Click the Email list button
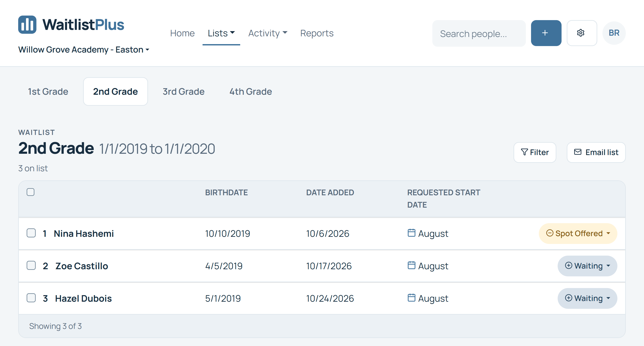 pyautogui.click(x=596, y=152)
